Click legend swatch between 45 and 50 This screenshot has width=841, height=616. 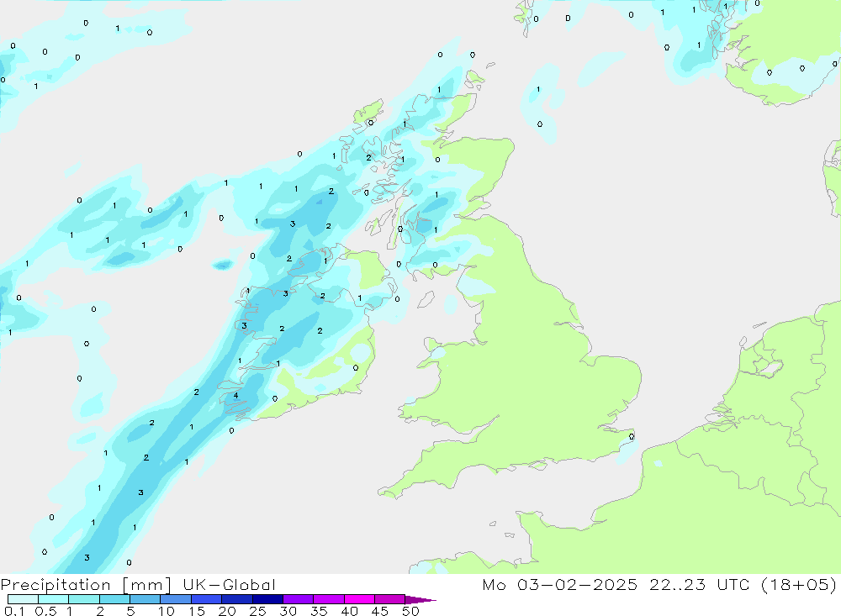point(390,599)
